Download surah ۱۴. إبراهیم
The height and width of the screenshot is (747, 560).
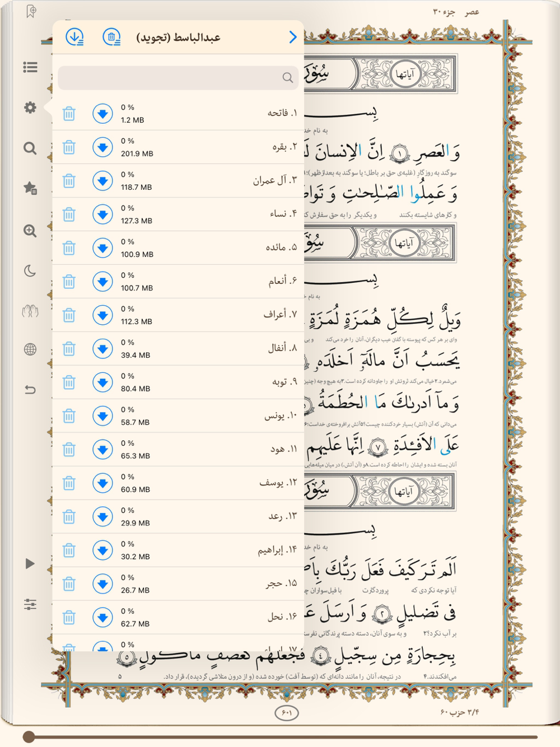[102, 550]
